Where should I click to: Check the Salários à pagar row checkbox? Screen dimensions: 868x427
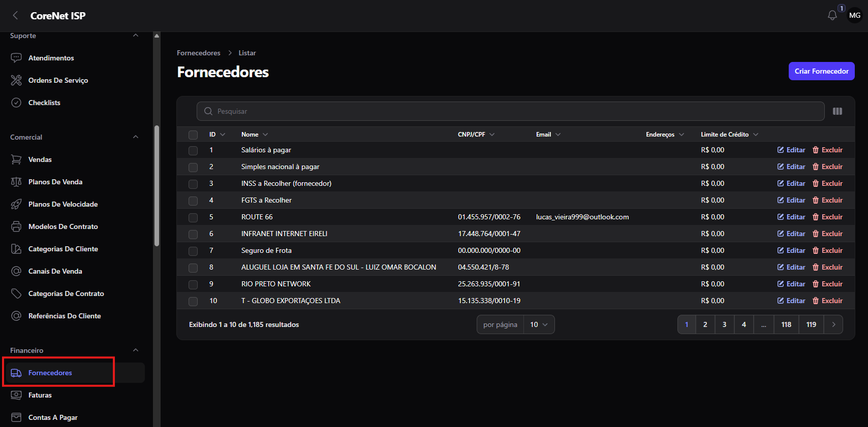(193, 150)
